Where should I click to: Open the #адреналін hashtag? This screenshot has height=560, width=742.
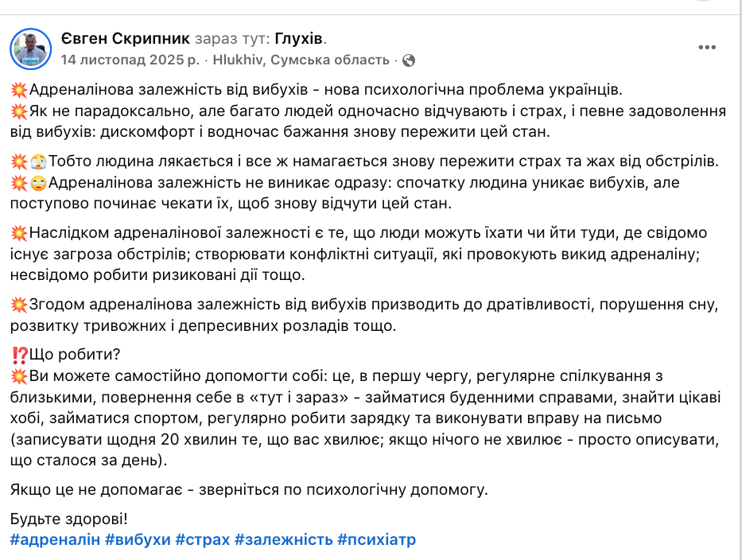[x=56, y=539]
